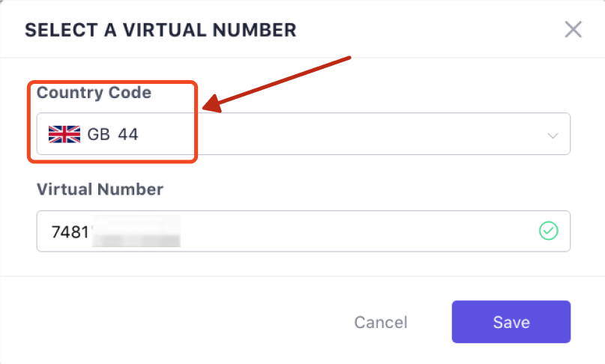Close the Select a Virtual Number dialog
The width and height of the screenshot is (605, 364).
tap(574, 30)
